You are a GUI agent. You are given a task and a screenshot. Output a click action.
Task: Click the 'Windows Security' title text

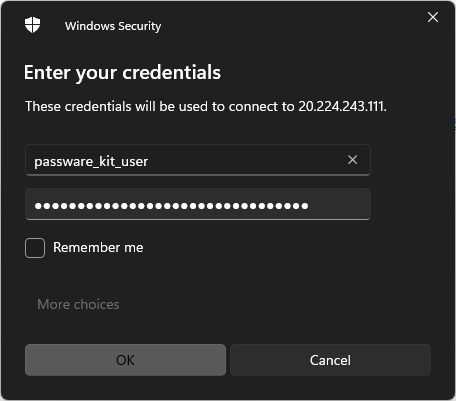tap(113, 26)
